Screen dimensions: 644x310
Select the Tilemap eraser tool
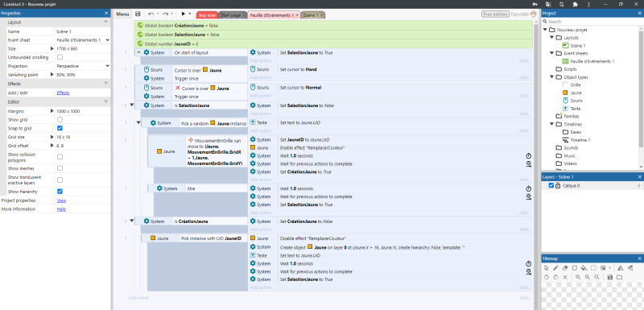[x=565, y=267]
